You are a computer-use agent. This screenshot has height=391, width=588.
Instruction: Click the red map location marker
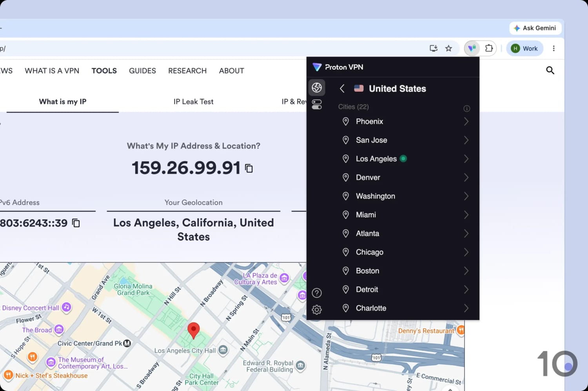click(x=193, y=330)
